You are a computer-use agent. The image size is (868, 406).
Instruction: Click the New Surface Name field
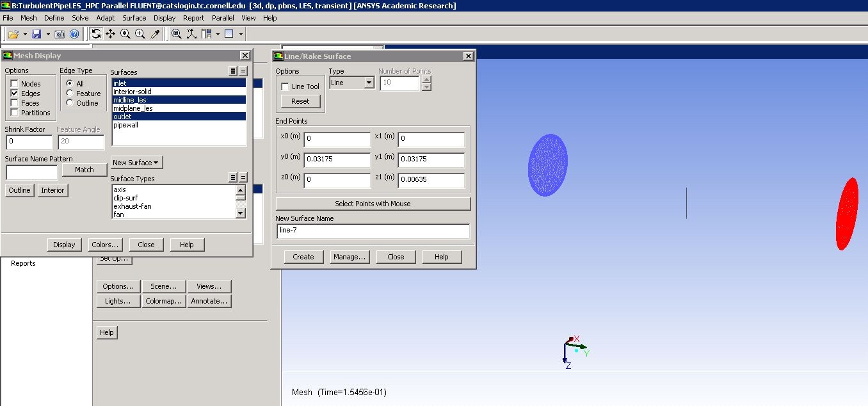(373, 231)
